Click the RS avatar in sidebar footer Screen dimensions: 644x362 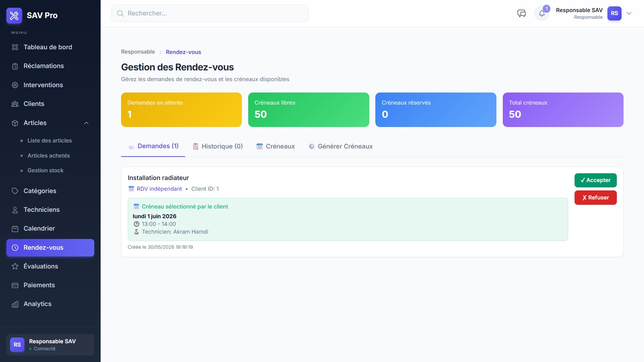click(x=17, y=345)
